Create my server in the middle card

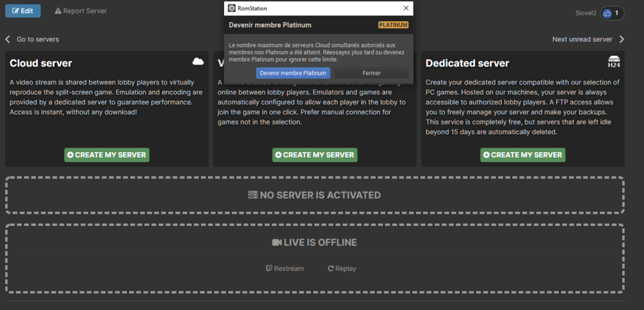coord(314,155)
